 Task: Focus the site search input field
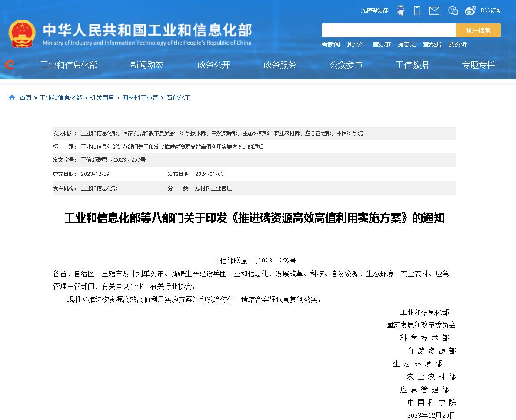[389, 30]
